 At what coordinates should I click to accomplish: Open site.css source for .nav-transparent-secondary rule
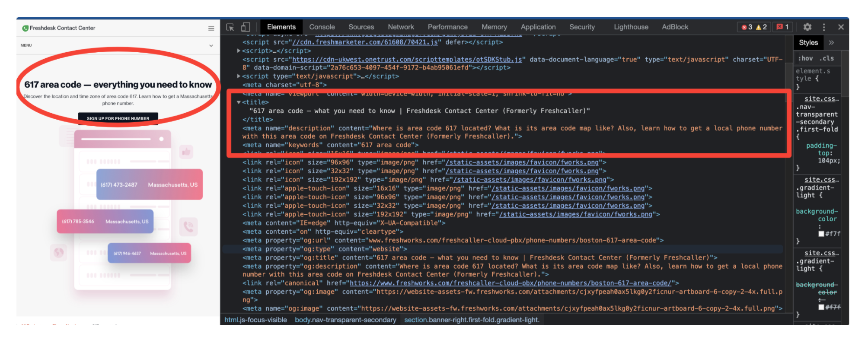coord(821,99)
